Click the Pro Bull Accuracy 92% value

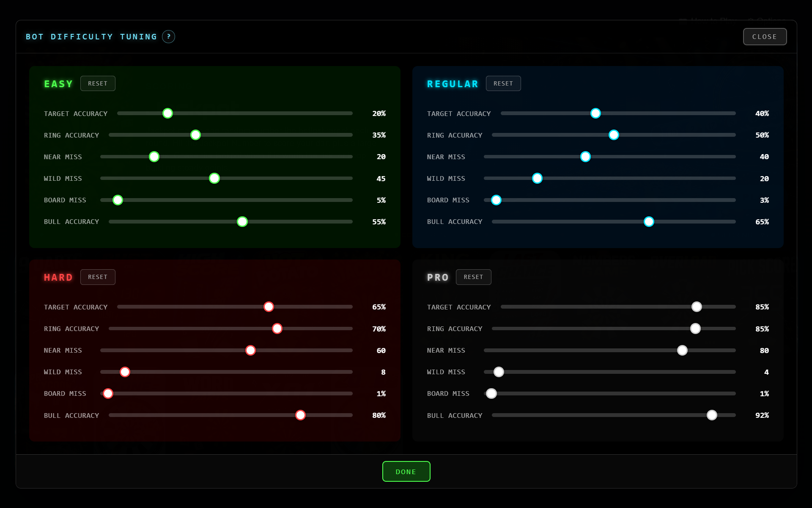(x=762, y=415)
